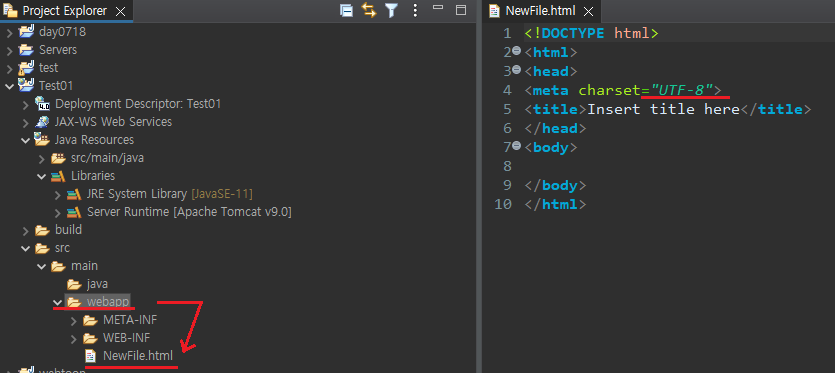Viewport: 835px width, 373px height.
Task: Fold the body tag on line 7
Action: [516, 145]
